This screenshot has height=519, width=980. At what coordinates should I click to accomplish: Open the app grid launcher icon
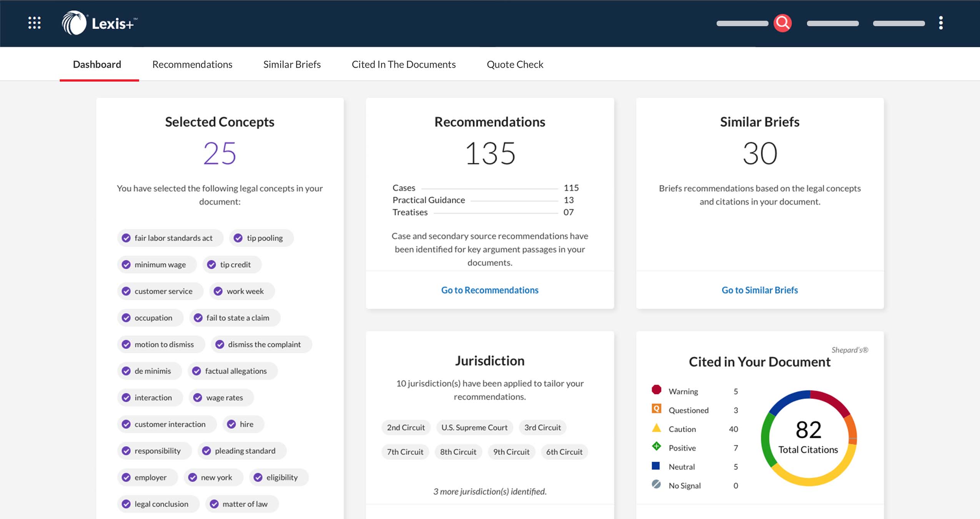click(35, 23)
